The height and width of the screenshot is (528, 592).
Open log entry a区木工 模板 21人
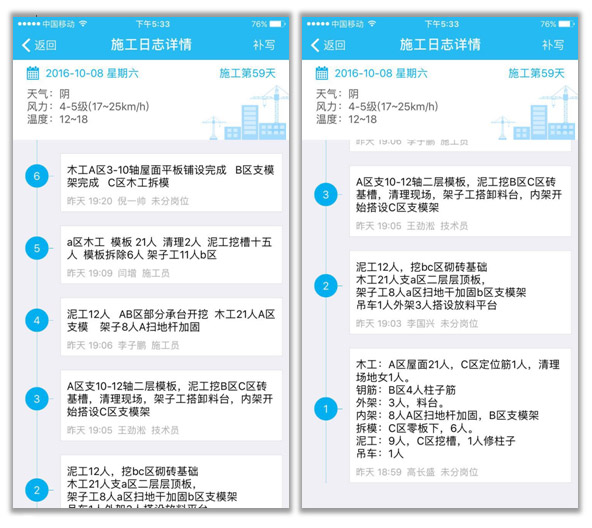pos(171,255)
